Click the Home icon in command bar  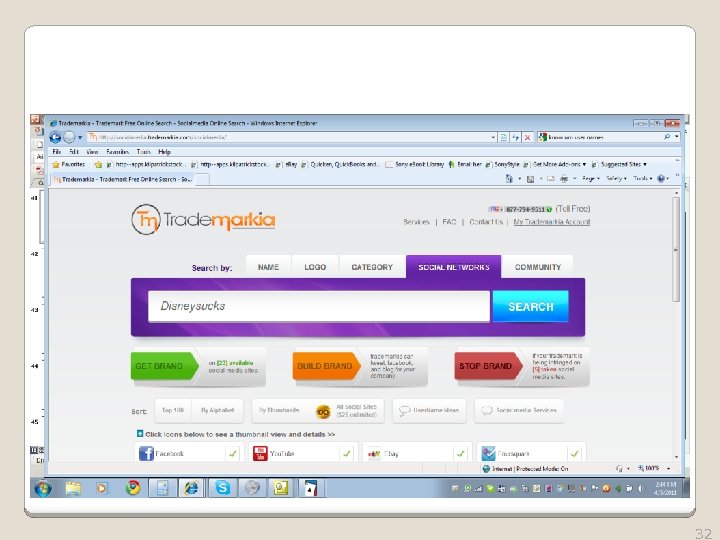(509, 179)
